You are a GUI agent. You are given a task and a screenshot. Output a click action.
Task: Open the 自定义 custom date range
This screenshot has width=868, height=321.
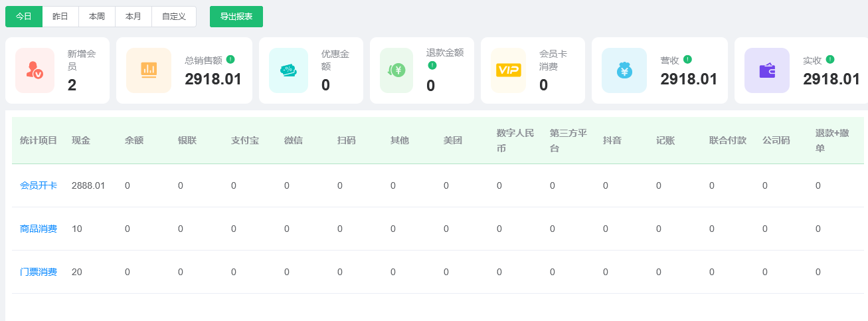[174, 17]
